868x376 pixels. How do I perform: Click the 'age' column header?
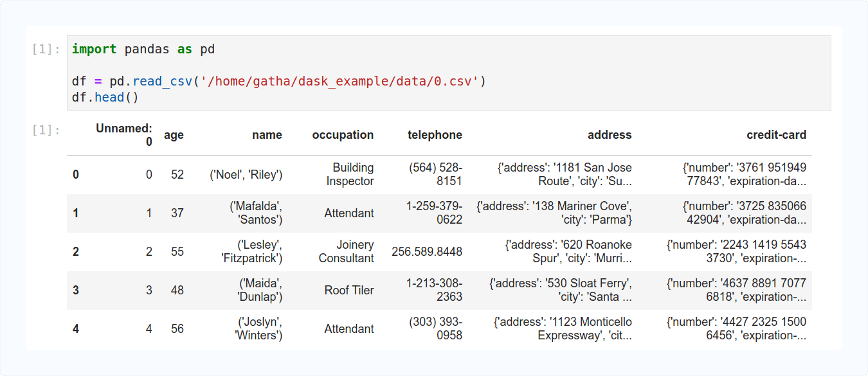(x=173, y=135)
